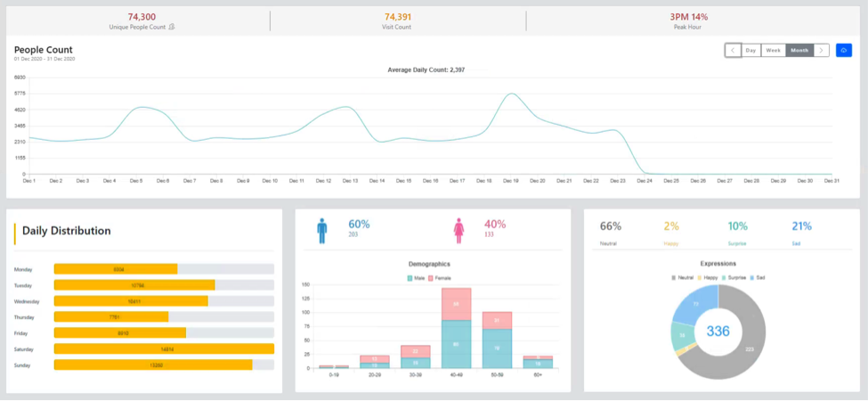Switch chart view to Week
The width and height of the screenshot is (868, 401).
(774, 51)
